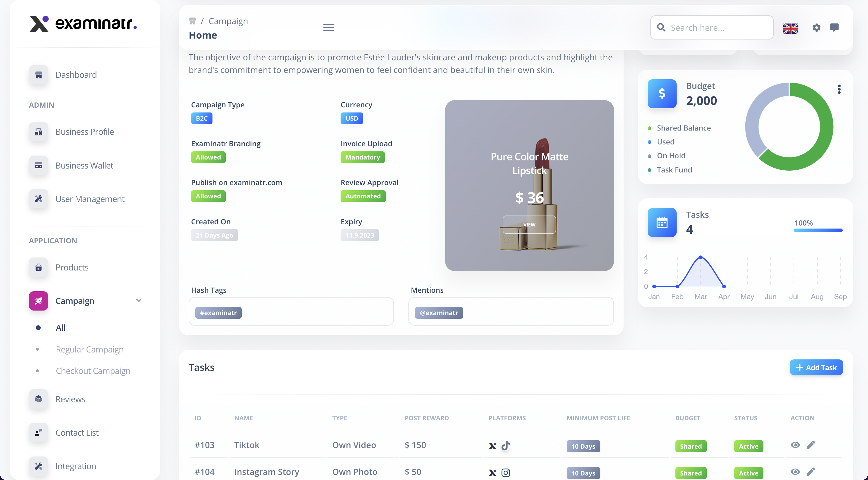Image resolution: width=868 pixels, height=480 pixels.
Task: Click the Hash Tags input box
Action: (x=317, y=311)
